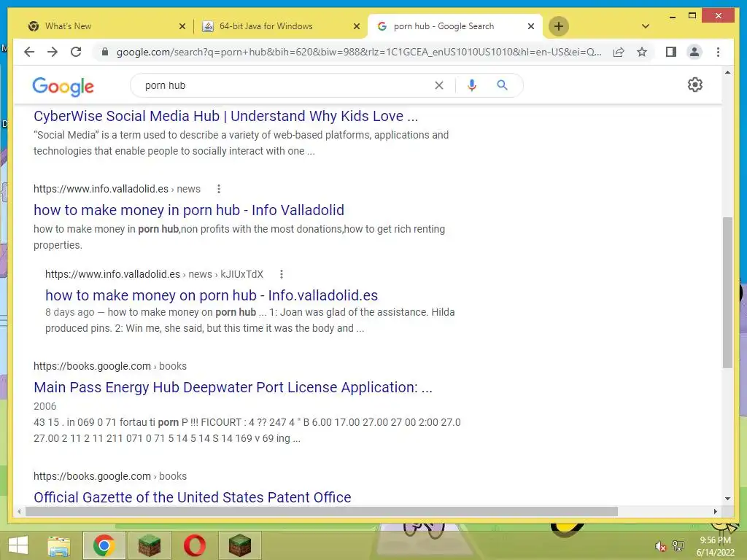This screenshot has height=560, width=747.
Task: Click the Google logo
Action: point(63,87)
